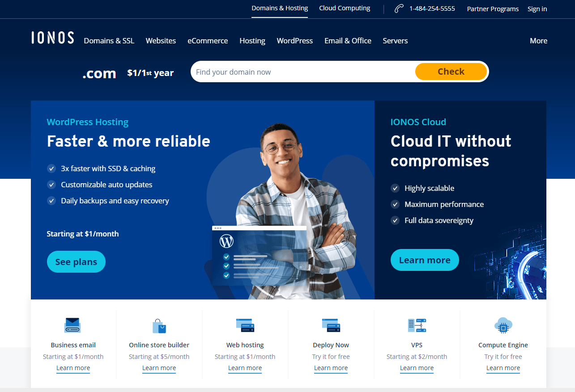Screen dimensions: 575x392
Task: Click the Business email title
Action: coord(73,345)
